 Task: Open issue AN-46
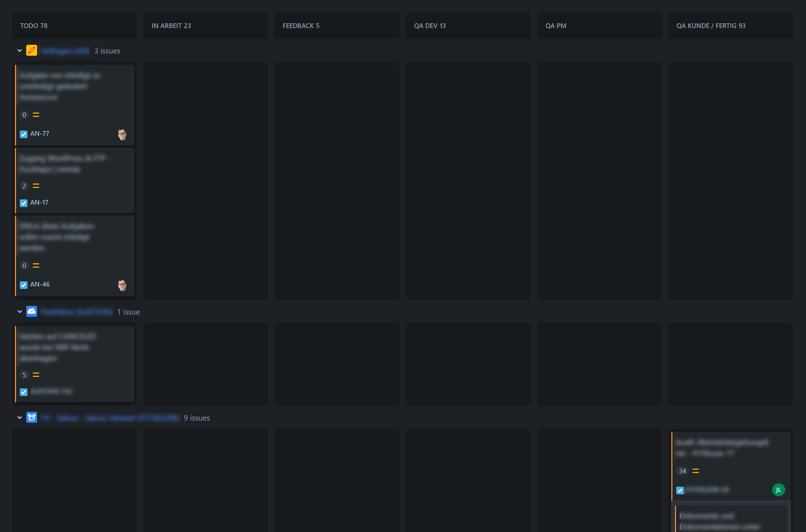pos(40,284)
